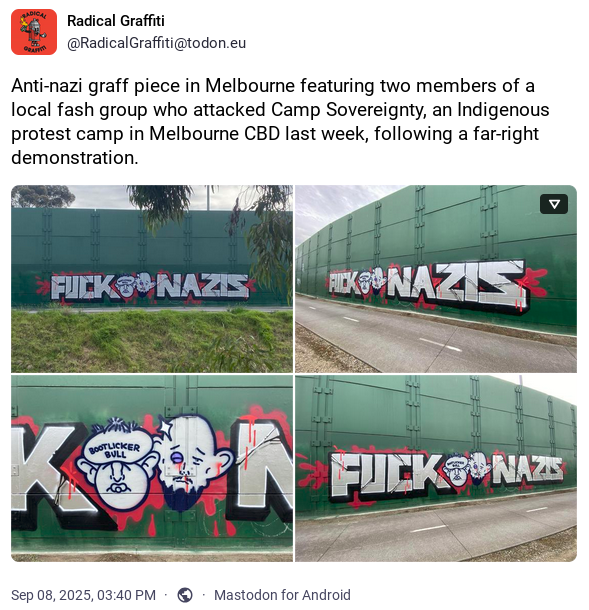Click the grass area in top-left photo

152,340
